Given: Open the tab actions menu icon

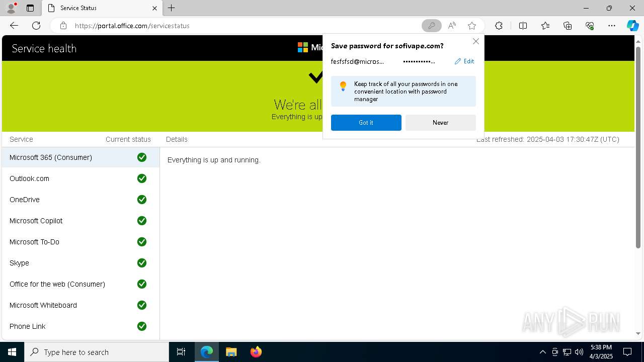Looking at the screenshot, I should [30, 8].
